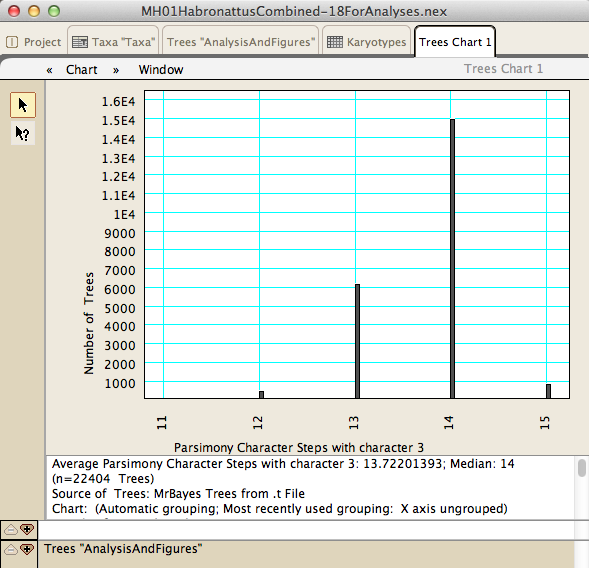Image resolution: width=589 pixels, height=568 pixels.
Task: Click the bar at 14 steps
Action: [453, 259]
